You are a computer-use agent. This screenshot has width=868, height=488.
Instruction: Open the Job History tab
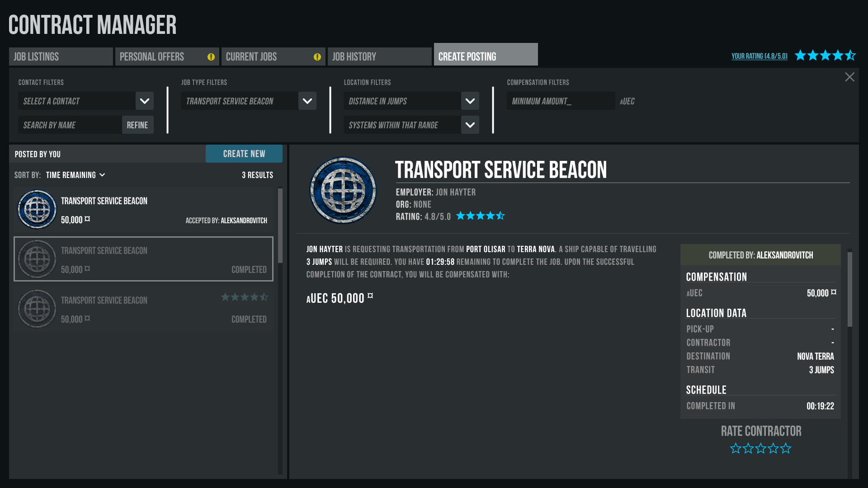(x=379, y=57)
